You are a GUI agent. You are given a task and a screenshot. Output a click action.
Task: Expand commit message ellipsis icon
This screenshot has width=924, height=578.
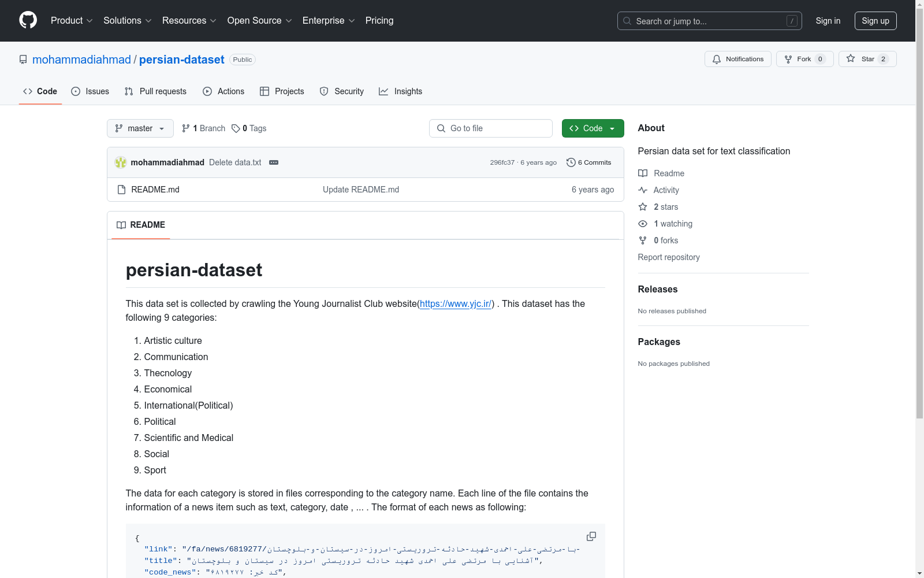274,162
